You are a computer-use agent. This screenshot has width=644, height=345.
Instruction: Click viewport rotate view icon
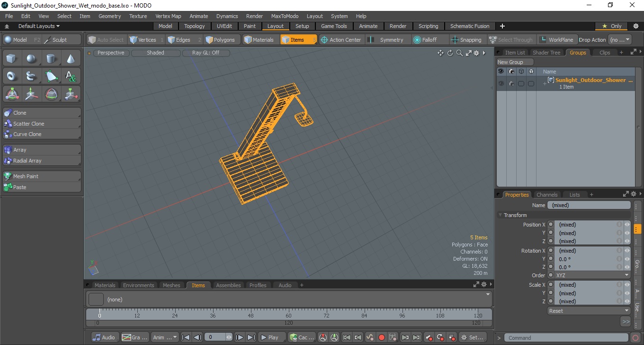[450, 53]
